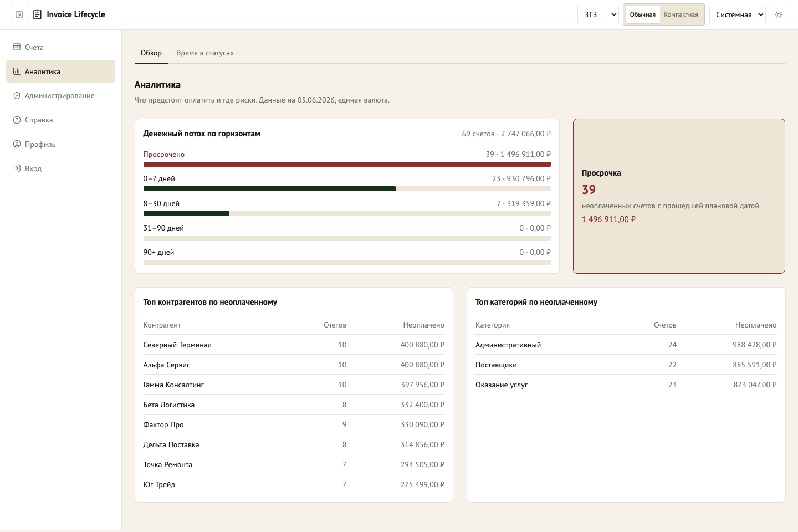Open the Системная theme dropdown
The height and width of the screenshot is (532, 798).
pyautogui.click(x=737, y=14)
